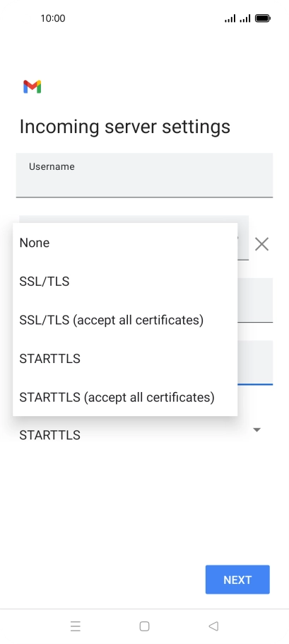Open the STARTTLS security type spinner
This screenshot has height=644, width=289.
144,433
